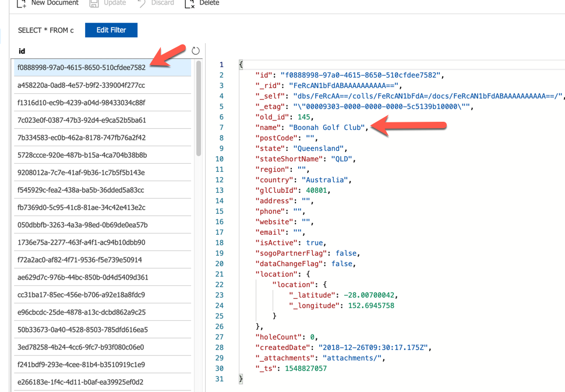Click the dataChangeFlag value false
This screenshot has height=392, width=565.
coord(341,264)
